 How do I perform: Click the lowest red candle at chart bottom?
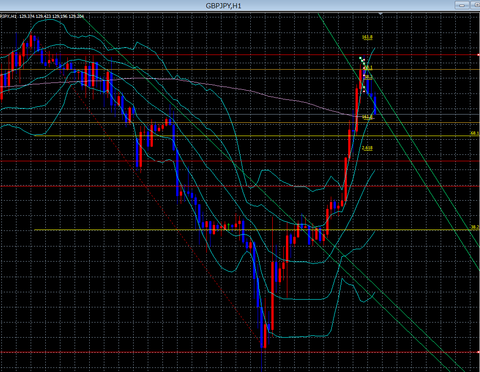point(265,335)
